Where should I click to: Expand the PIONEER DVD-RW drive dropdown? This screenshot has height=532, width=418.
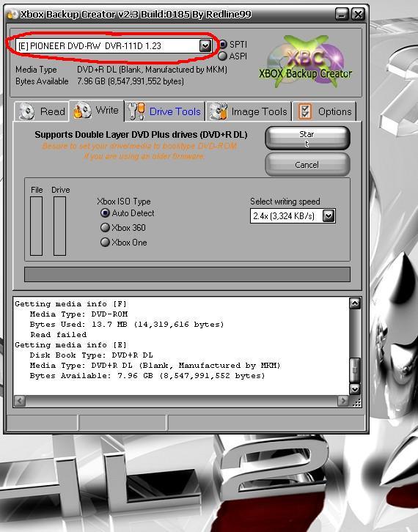click(x=205, y=45)
